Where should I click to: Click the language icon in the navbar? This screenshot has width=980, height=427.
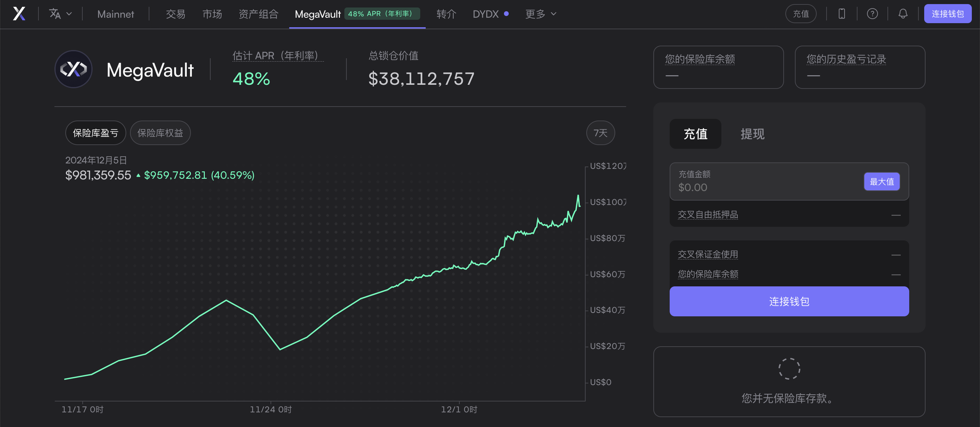[55, 14]
